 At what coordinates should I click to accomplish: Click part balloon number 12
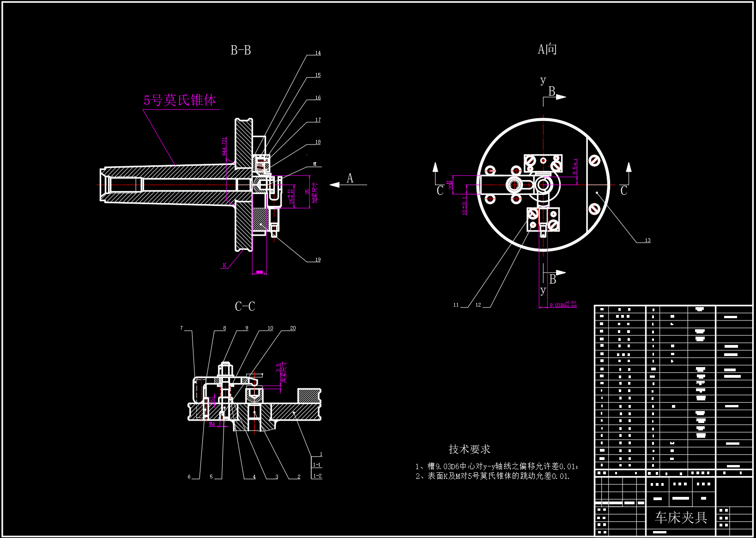[x=478, y=305]
